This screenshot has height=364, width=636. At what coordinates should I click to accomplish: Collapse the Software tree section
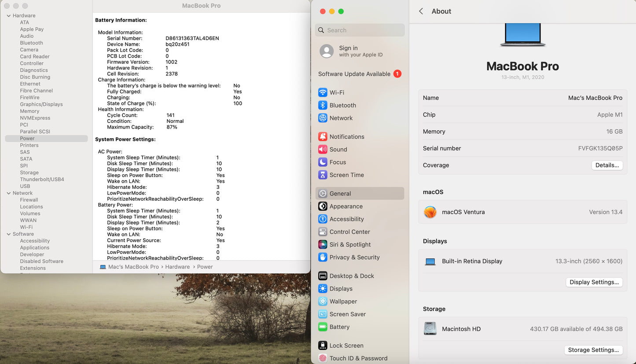(9, 234)
